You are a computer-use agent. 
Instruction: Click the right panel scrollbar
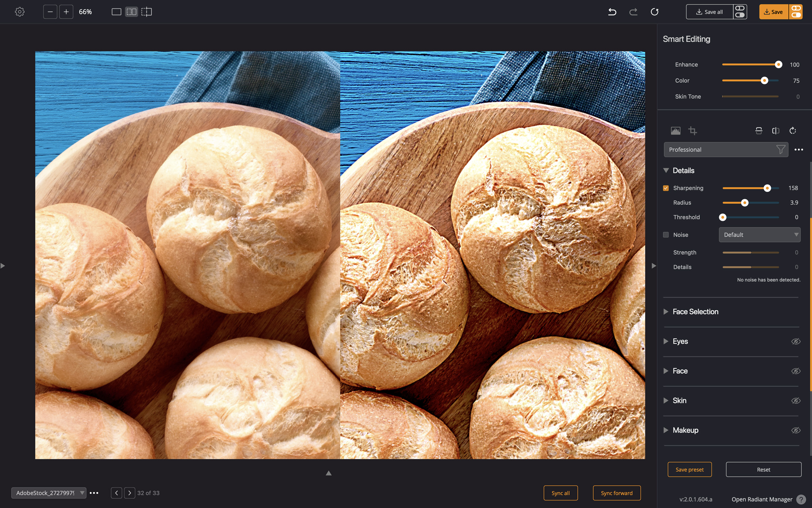(811, 305)
